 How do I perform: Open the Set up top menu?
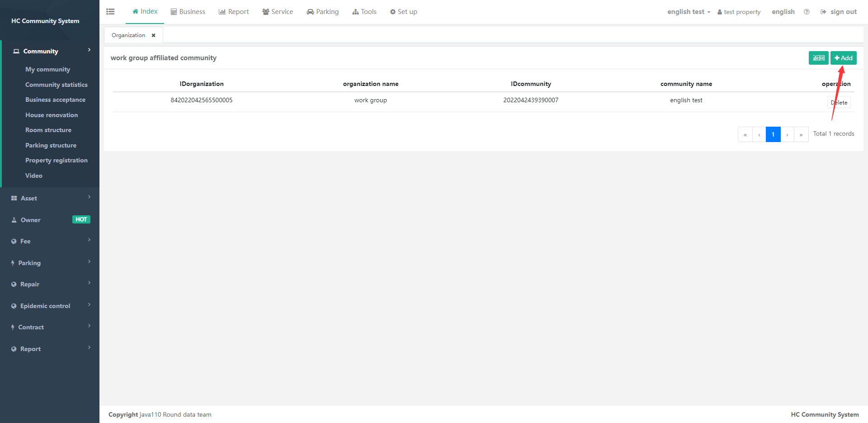(403, 12)
